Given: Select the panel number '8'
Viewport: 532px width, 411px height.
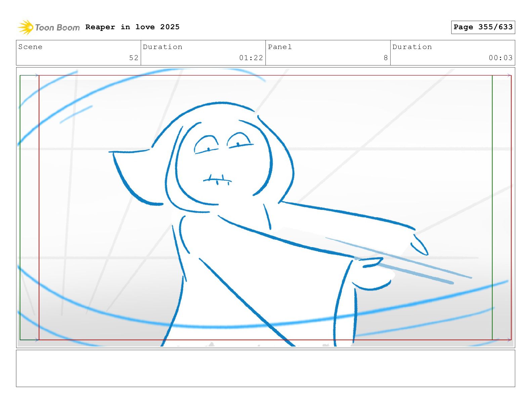Looking at the screenshot, I should tap(386, 58).
